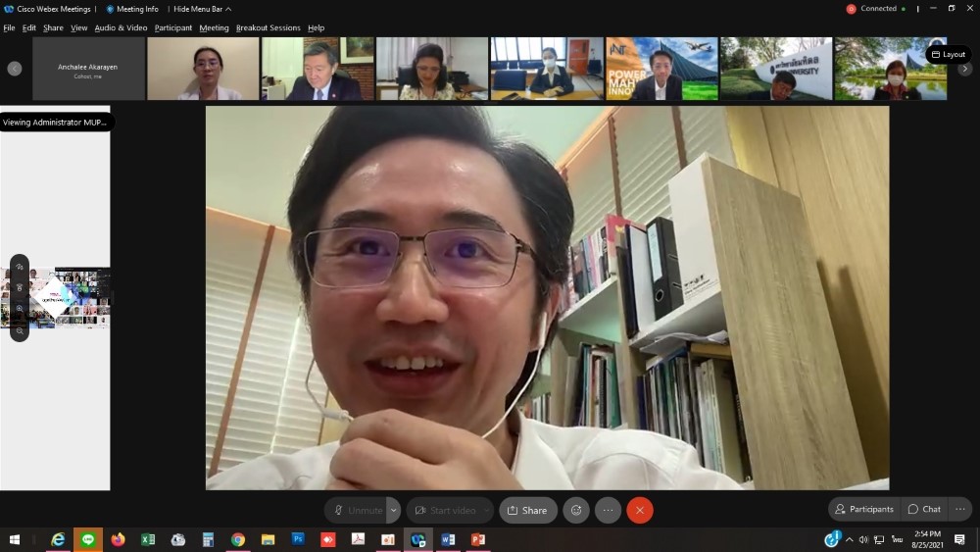
Task: Zoom in on the shared content
Action: 20,309
